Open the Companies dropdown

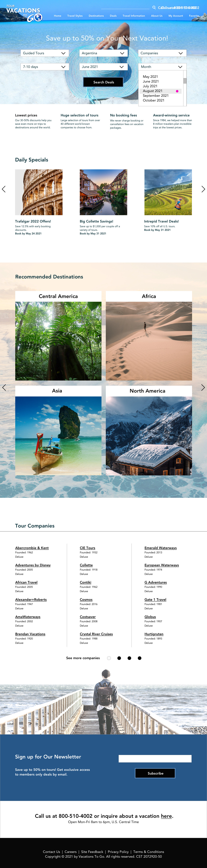162,53
